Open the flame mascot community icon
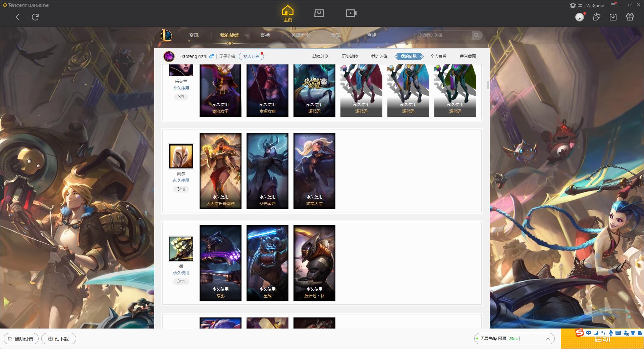This screenshot has height=349, width=644. tap(596, 17)
